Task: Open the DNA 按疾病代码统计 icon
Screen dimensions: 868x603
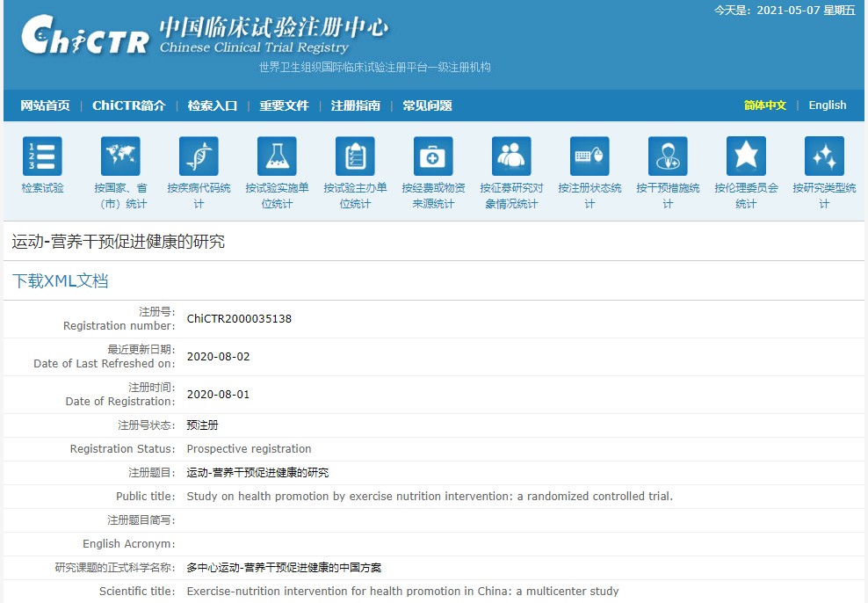Action: point(199,156)
